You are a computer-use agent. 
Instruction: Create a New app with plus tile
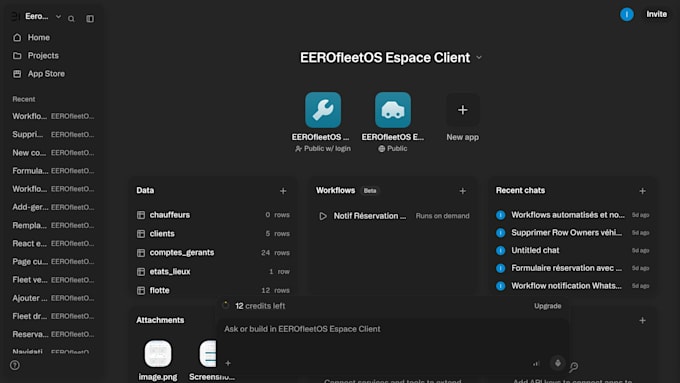point(463,110)
